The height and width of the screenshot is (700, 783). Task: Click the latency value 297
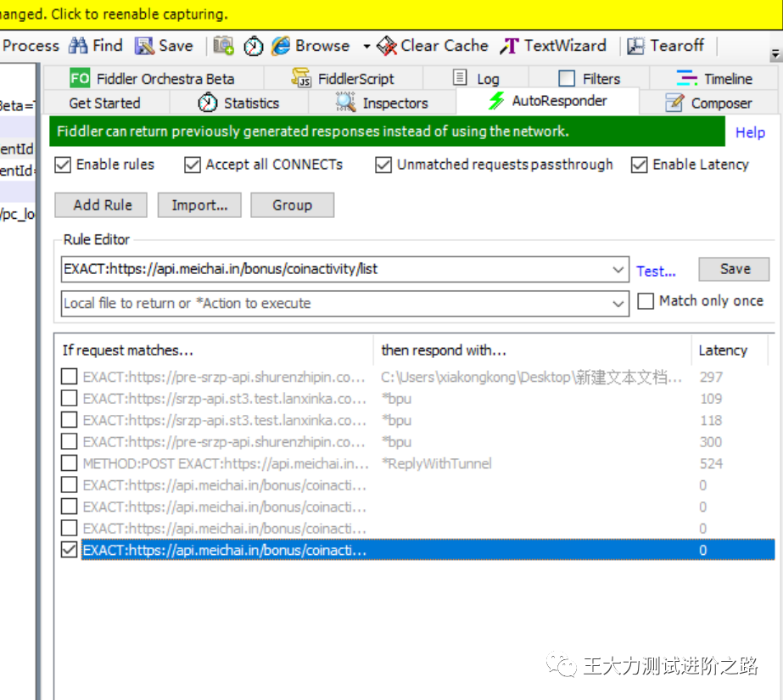point(711,377)
